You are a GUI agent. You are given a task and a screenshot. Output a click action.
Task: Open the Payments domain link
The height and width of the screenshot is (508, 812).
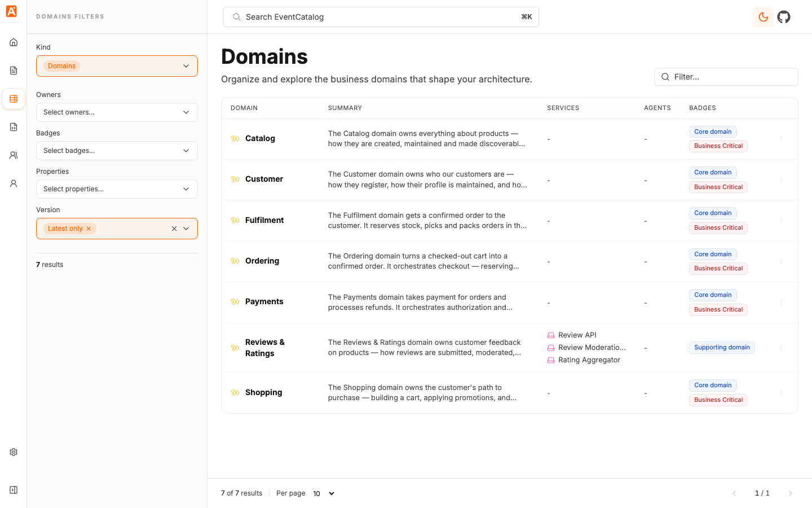264,301
